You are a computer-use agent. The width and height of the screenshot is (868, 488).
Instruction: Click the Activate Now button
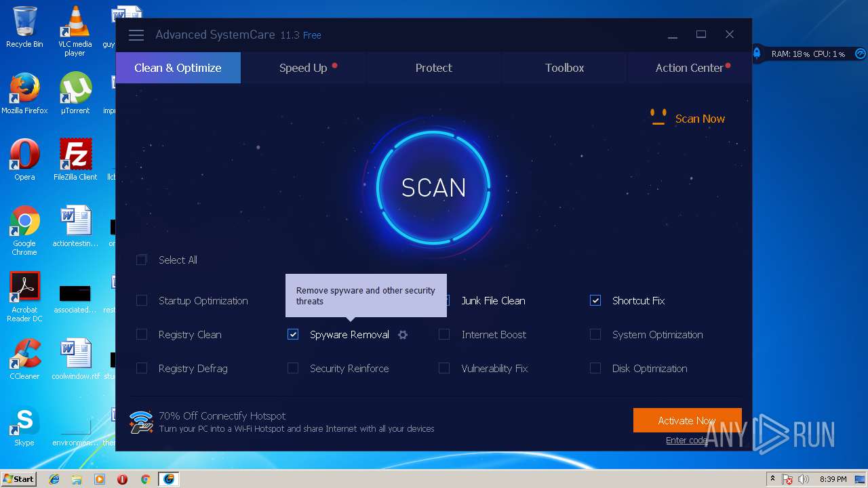coord(687,420)
